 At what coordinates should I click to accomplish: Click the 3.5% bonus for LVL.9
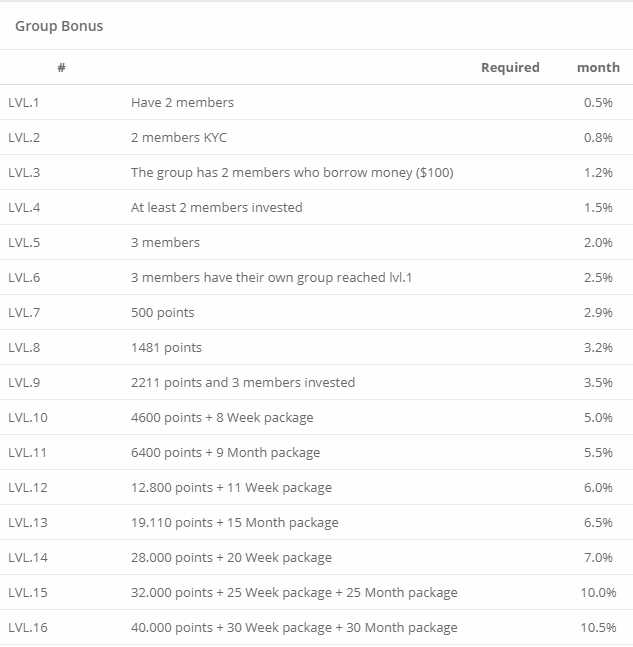point(598,382)
